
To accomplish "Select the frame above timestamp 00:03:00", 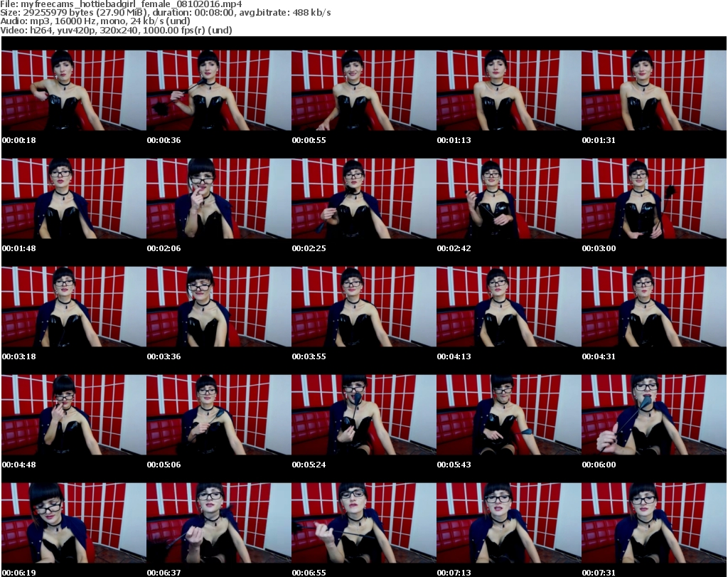I will pos(653,198).
